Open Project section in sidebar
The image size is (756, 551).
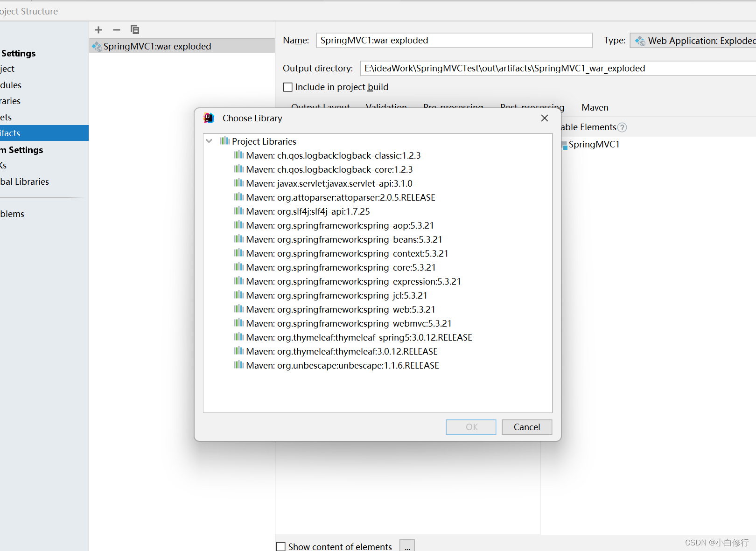tap(7, 69)
